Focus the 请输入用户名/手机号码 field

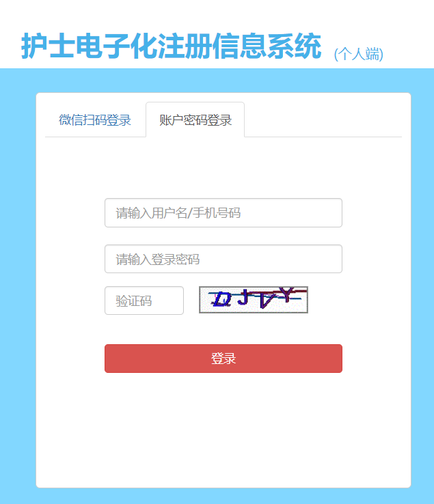click(223, 213)
